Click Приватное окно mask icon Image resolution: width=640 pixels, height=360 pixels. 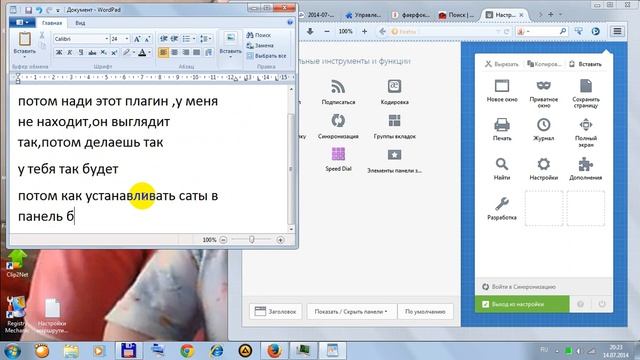pos(544,86)
